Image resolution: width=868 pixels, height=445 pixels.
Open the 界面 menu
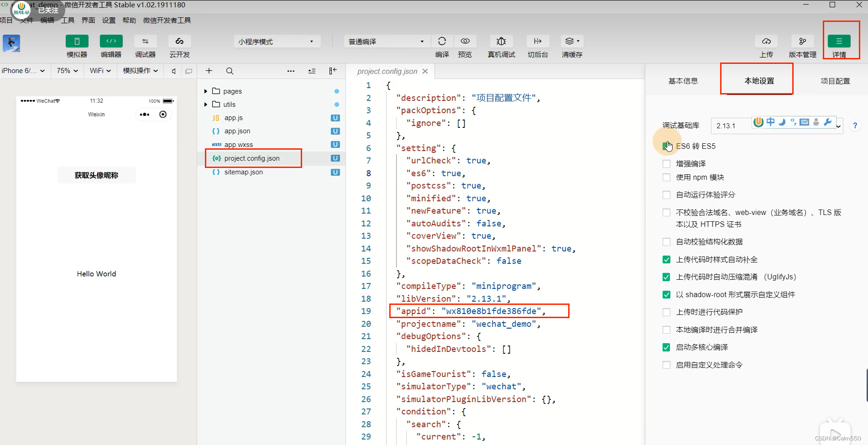[88, 21]
